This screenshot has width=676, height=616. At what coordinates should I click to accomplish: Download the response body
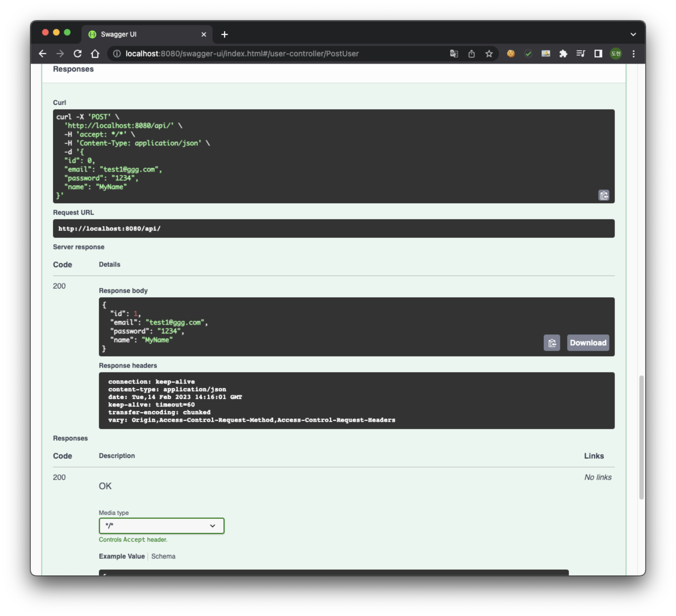click(588, 343)
